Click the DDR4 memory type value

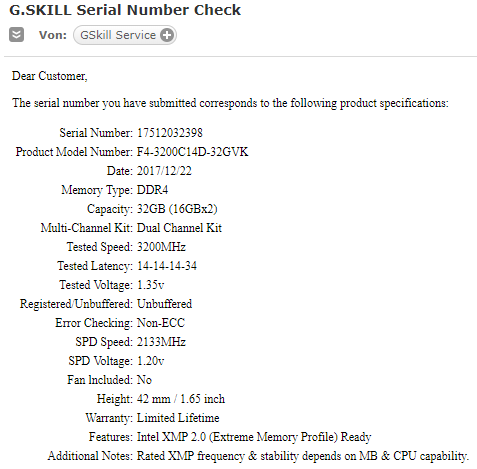152,190
